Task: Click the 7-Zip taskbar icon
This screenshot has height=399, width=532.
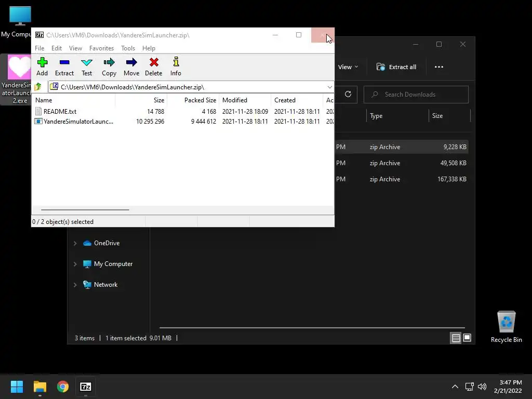Action: [86, 387]
